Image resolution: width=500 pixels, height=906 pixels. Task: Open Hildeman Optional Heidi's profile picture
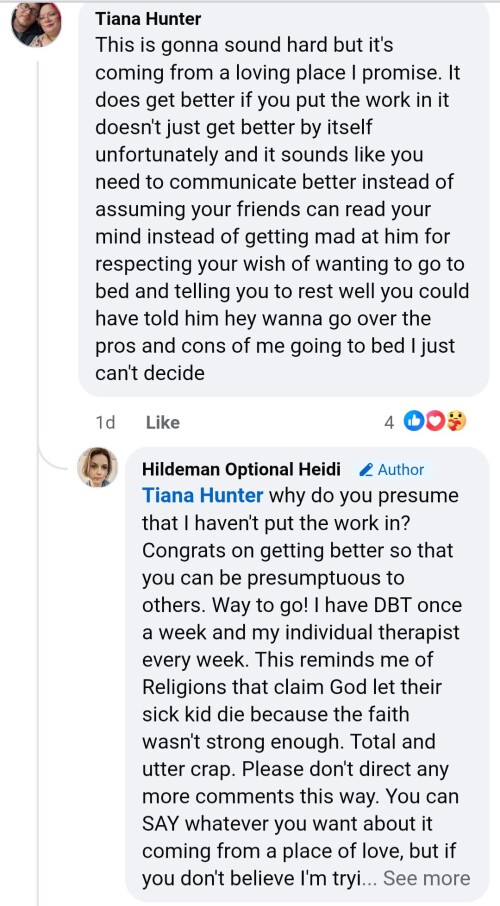pyautogui.click(x=98, y=467)
